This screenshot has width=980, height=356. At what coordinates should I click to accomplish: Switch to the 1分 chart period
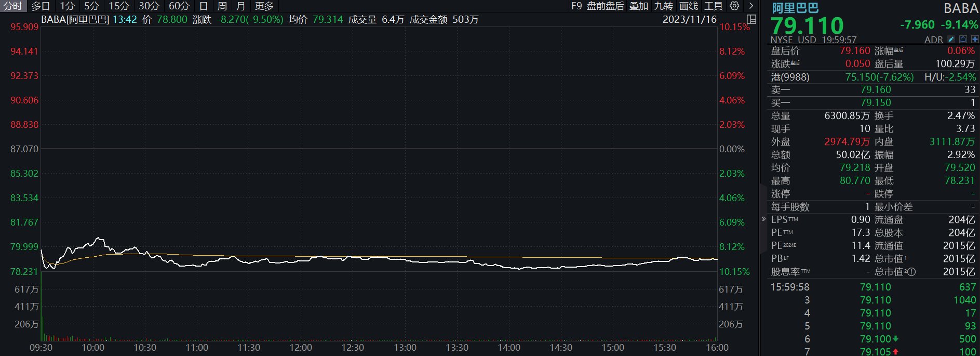tap(67, 6)
